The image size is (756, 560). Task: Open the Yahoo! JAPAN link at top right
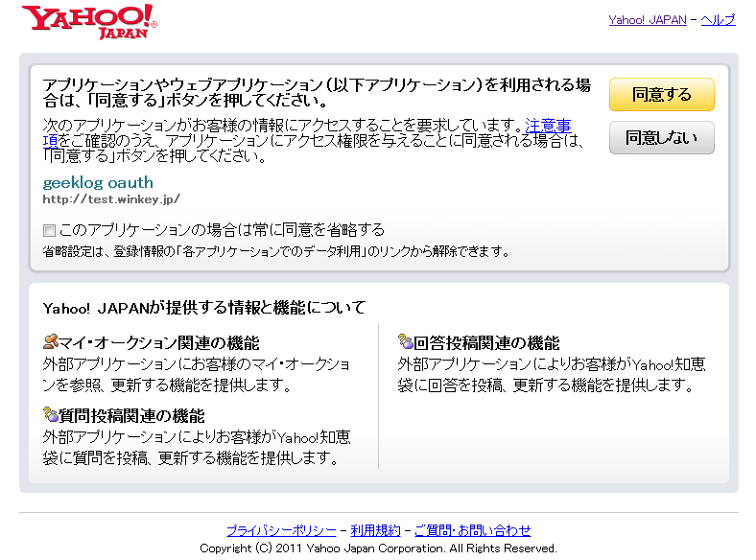pyautogui.click(x=647, y=19)
